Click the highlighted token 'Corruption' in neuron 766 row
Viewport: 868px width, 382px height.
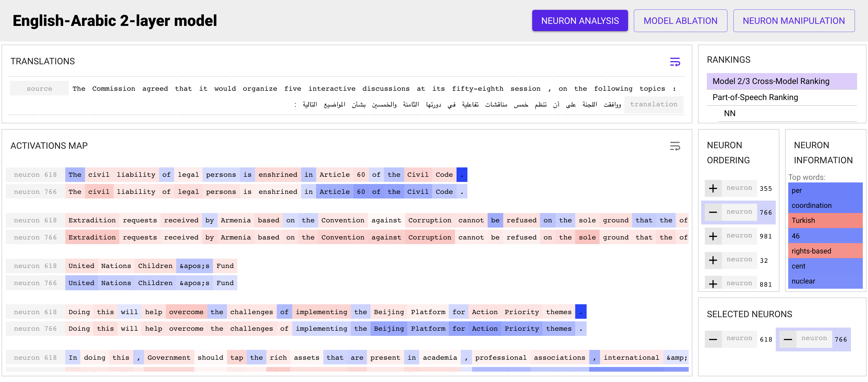[430, 237]
